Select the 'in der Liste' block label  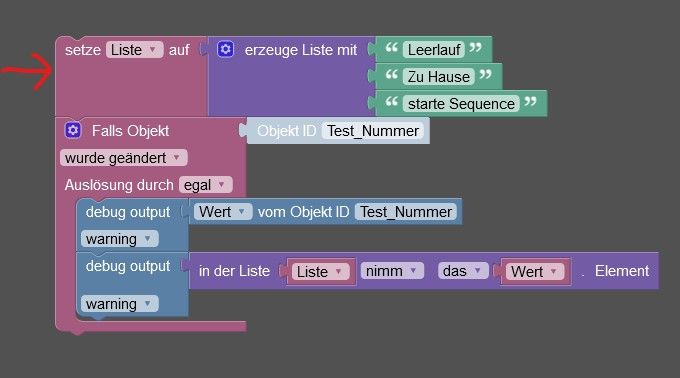coord(234,271)
